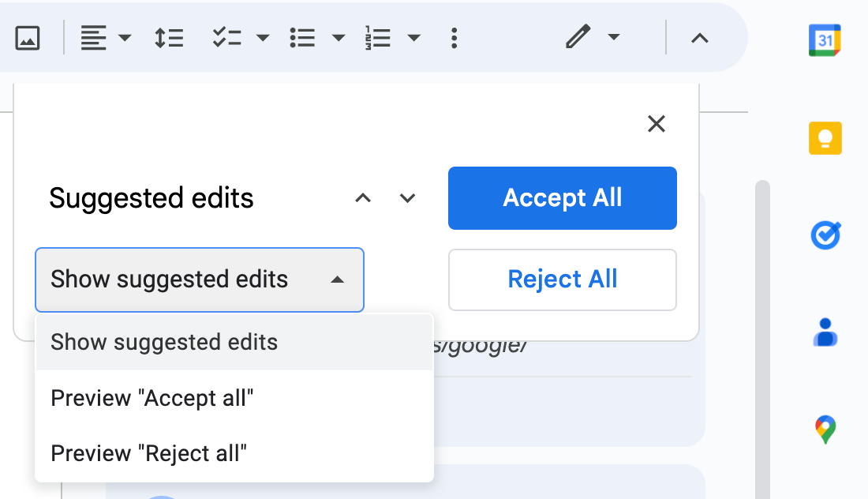Open Google Tasks from the side panel
The image size is (868, 499).
coord(825,235)
